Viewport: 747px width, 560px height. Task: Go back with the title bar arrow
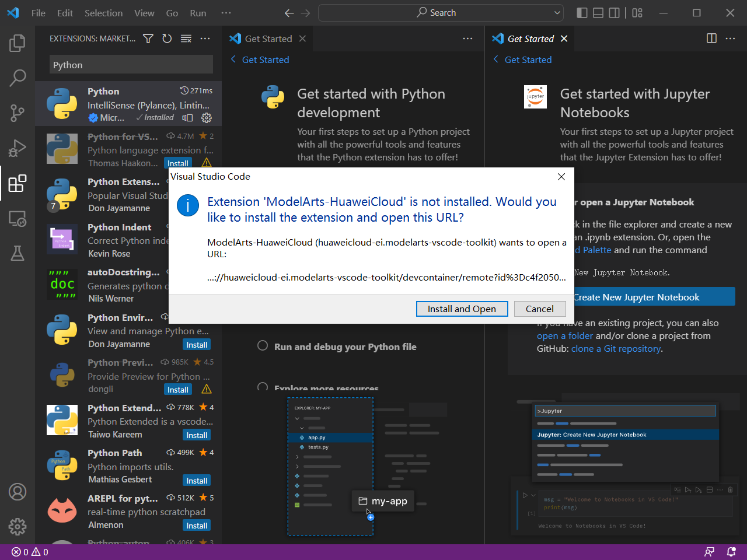(x=289, y=13)
